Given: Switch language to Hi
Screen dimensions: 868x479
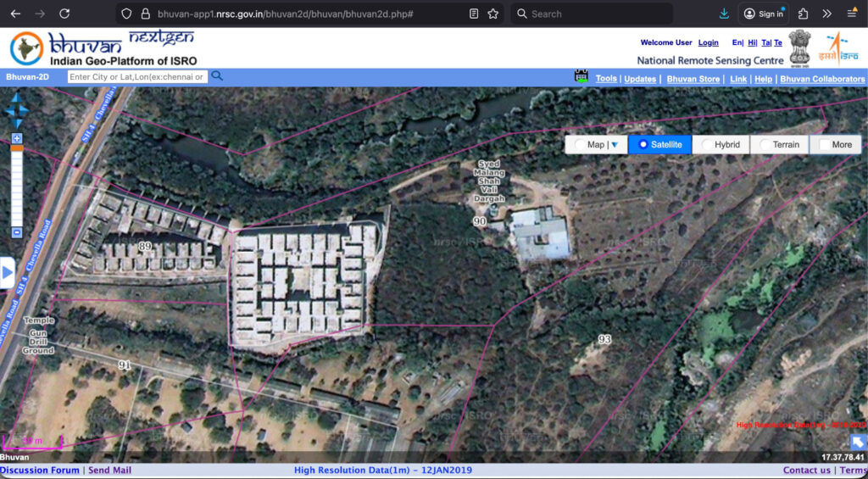Looking at the screenshot, I should coord(751,42).
